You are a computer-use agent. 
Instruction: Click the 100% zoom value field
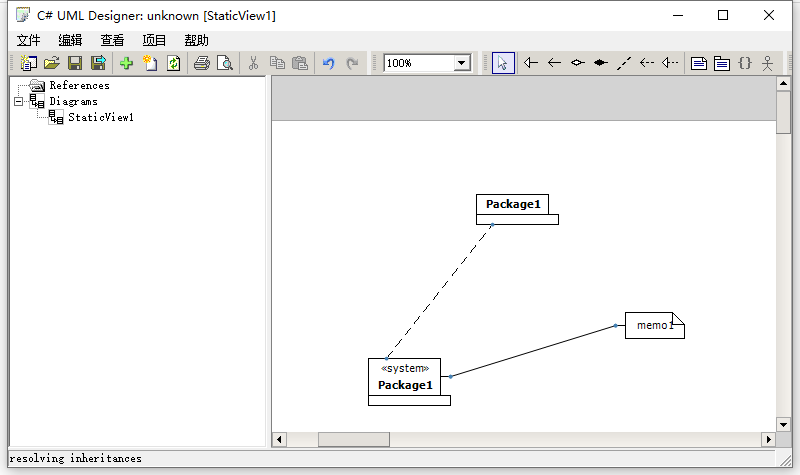coord(419,63)
